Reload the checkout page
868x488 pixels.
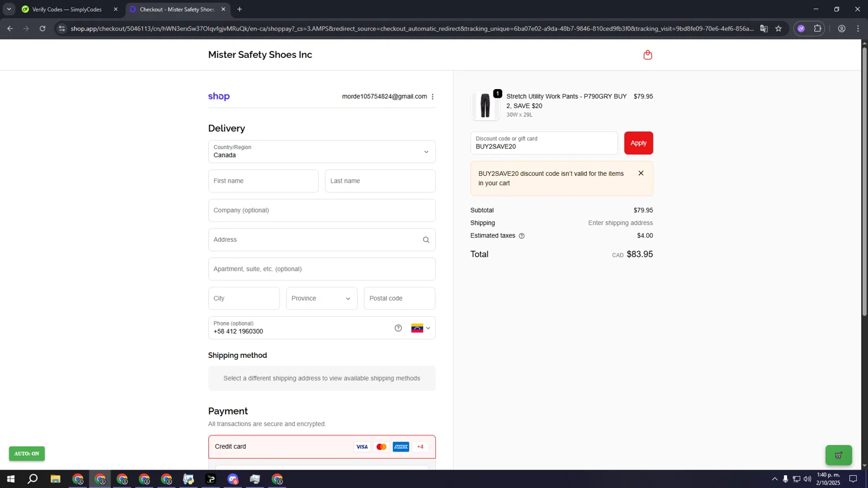[x=42, y=28]
